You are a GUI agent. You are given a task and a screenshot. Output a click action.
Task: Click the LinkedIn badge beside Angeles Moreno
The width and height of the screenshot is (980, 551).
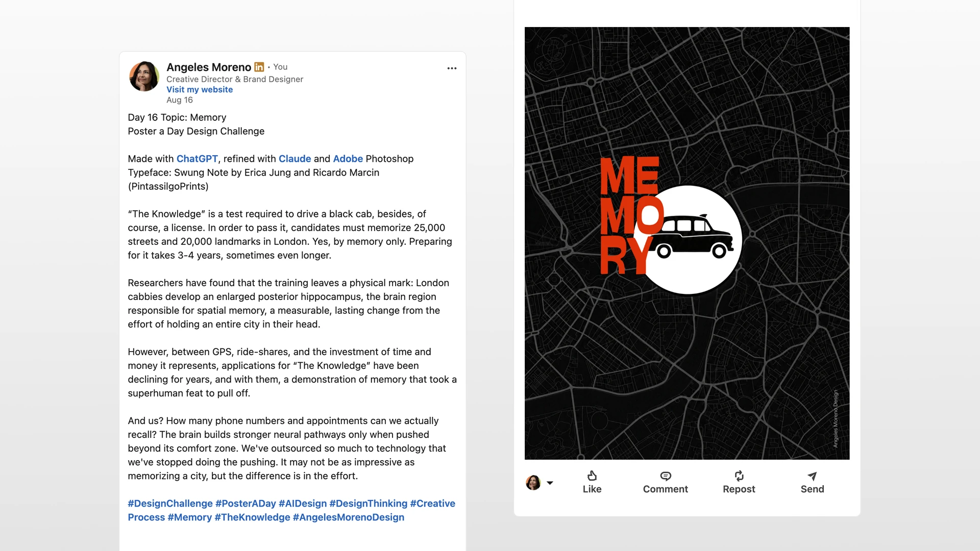coord(259,67)
